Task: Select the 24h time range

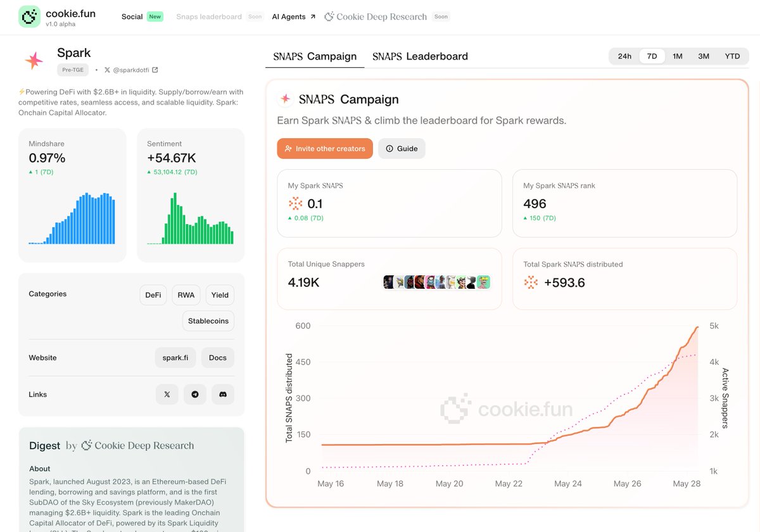Action: pos(624,56)
